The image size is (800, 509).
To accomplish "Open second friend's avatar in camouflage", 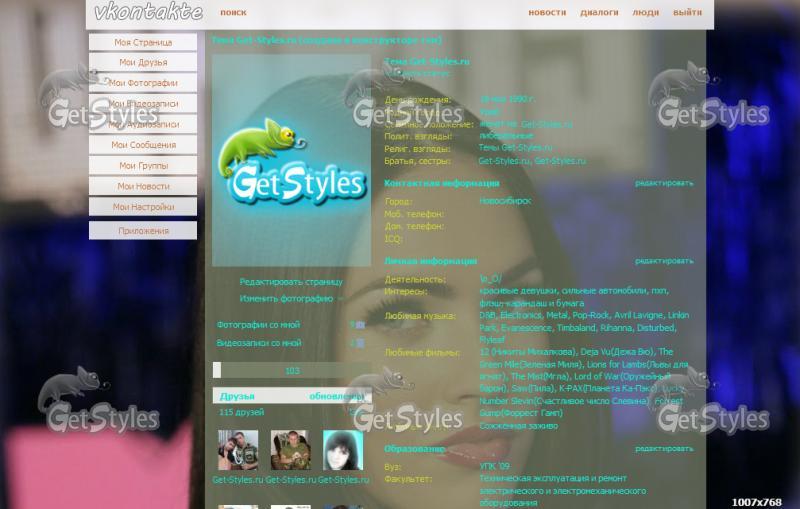I will [x=290, y=450].
